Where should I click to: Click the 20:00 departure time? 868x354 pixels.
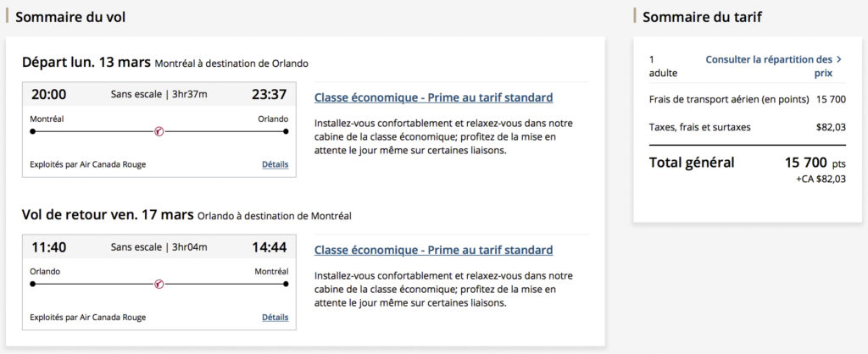(49, 94)
